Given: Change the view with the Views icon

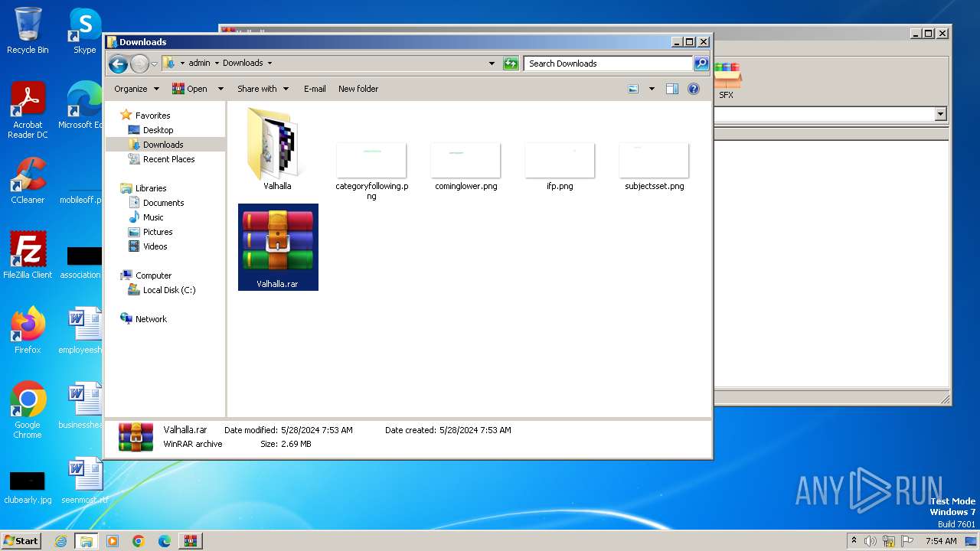Looking at the screenshot, I should 633,89.
